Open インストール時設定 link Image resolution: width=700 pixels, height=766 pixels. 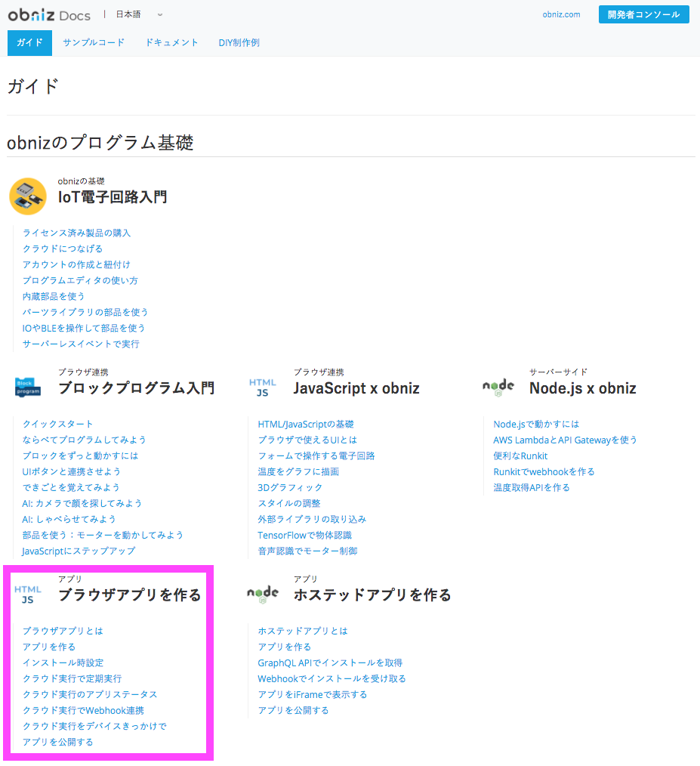(x=63, y=663)
